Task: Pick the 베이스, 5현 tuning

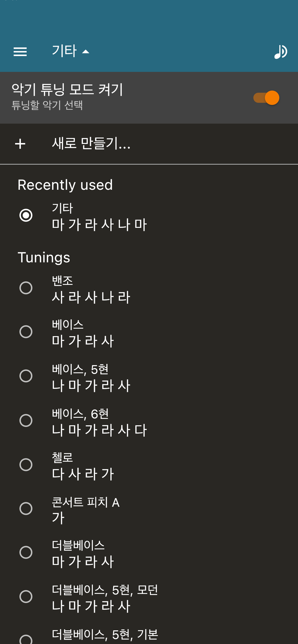Action: pos(26,376)
